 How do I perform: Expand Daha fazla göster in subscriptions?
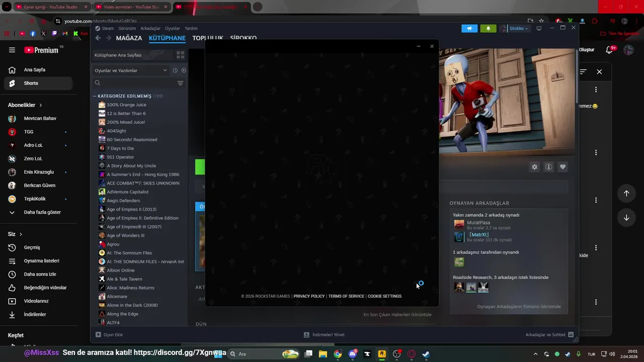[38, 212]
